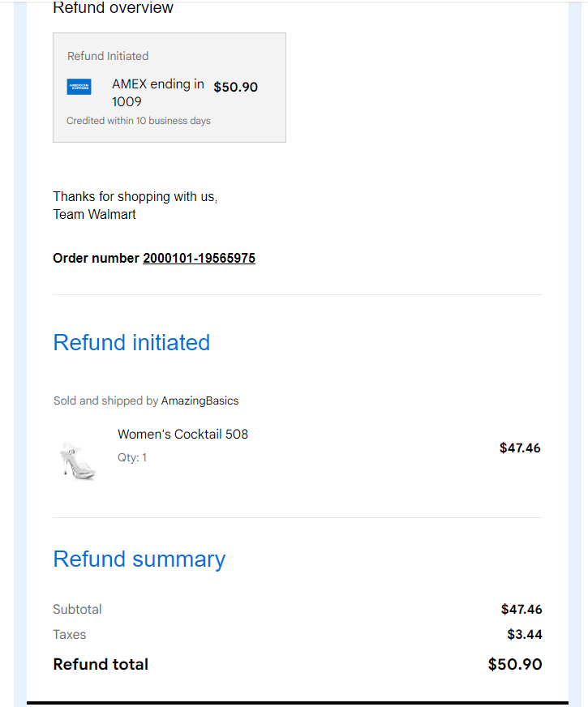Click the Qty: 1 text
588x707 pixels.
(131, 457)
